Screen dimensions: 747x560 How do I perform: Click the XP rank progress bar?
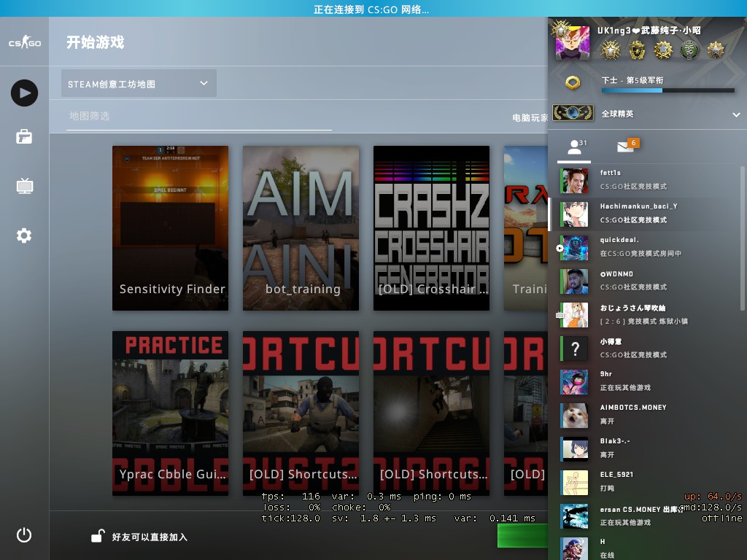[668, 90]
